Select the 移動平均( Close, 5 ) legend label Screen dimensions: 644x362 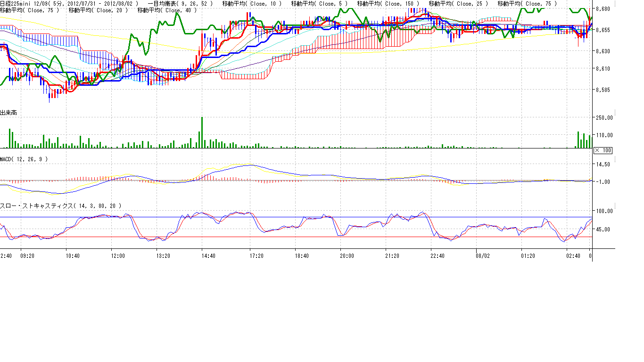[320, 4]
